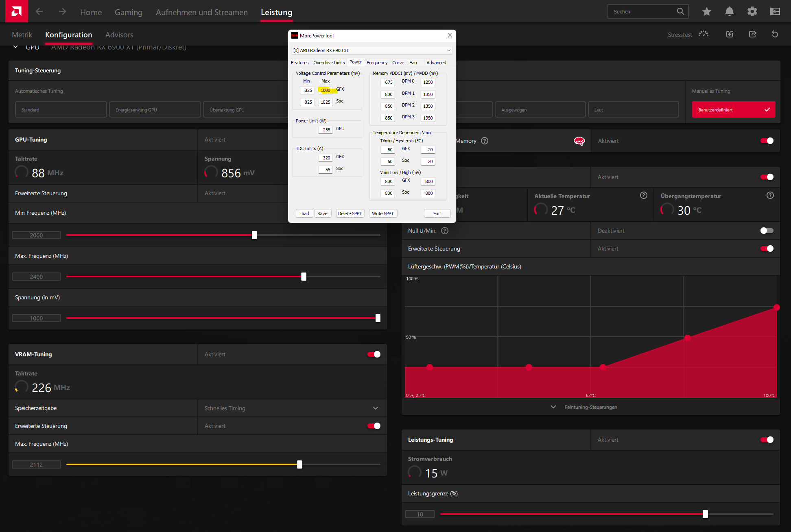791x532 pixels.
Task: Click the Write SPPT button
Action: click(382, 214)
